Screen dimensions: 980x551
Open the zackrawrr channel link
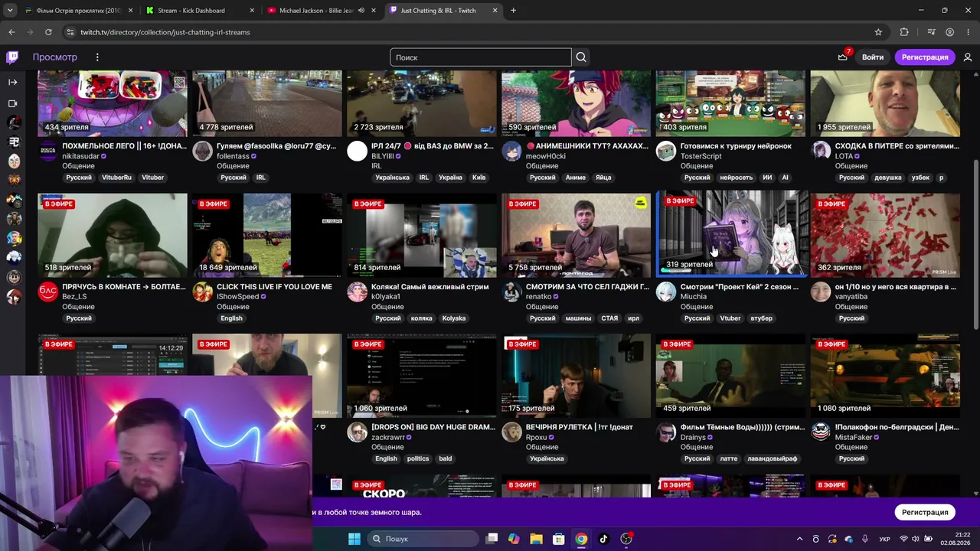(388, 438)
